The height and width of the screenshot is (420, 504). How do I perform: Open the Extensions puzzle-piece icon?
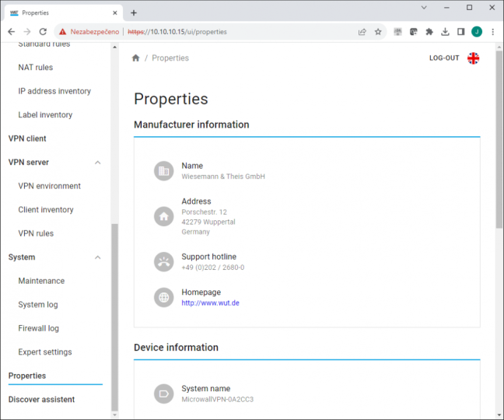429,31
